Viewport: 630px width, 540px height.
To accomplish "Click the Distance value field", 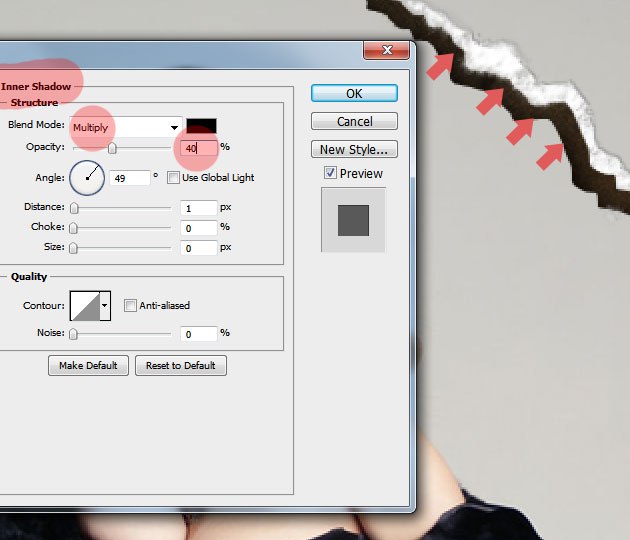I will [x=198, y=208].
